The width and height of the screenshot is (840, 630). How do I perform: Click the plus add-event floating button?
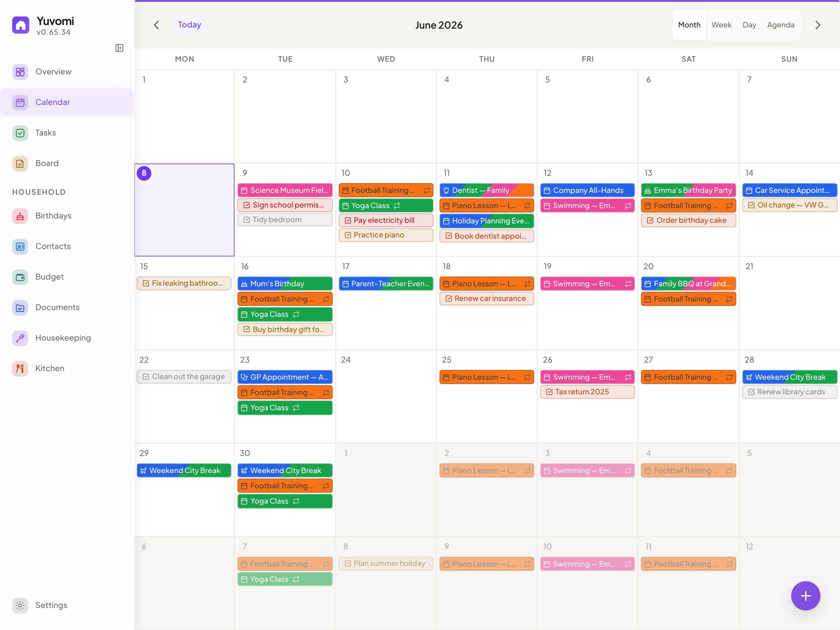coord(806,596)
